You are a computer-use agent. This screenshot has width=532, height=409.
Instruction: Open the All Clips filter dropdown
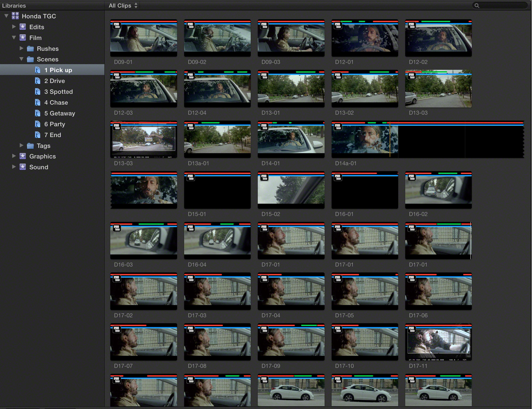(x=123, y=5)
